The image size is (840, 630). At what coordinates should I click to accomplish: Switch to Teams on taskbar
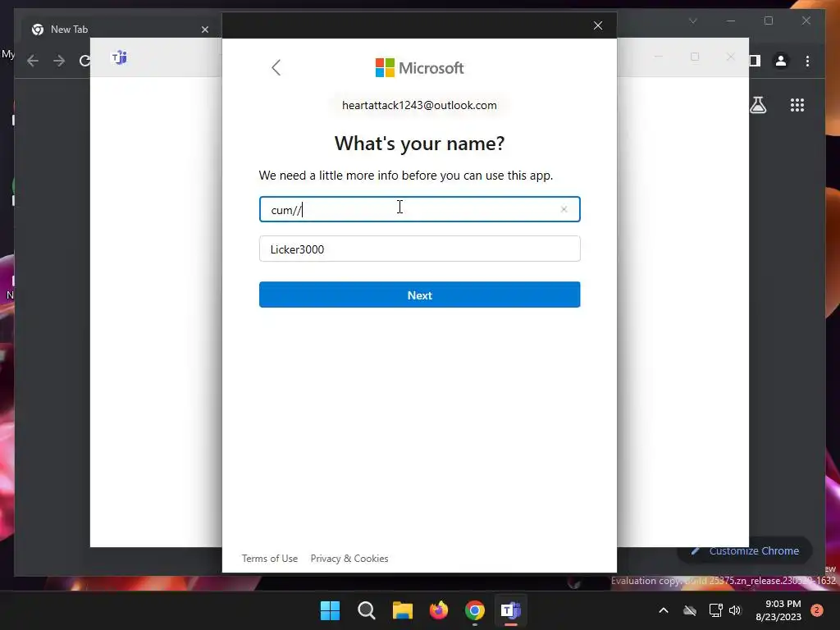[510, 610]
